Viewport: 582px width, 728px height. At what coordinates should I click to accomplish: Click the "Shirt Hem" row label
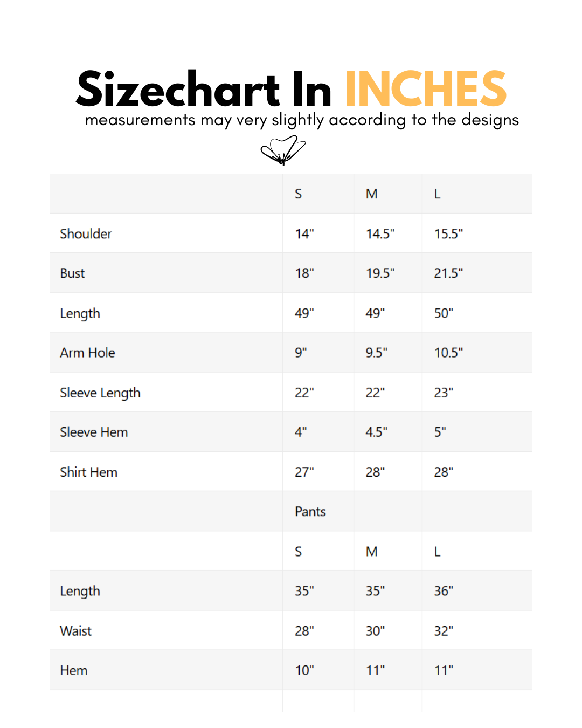(88, 472)
